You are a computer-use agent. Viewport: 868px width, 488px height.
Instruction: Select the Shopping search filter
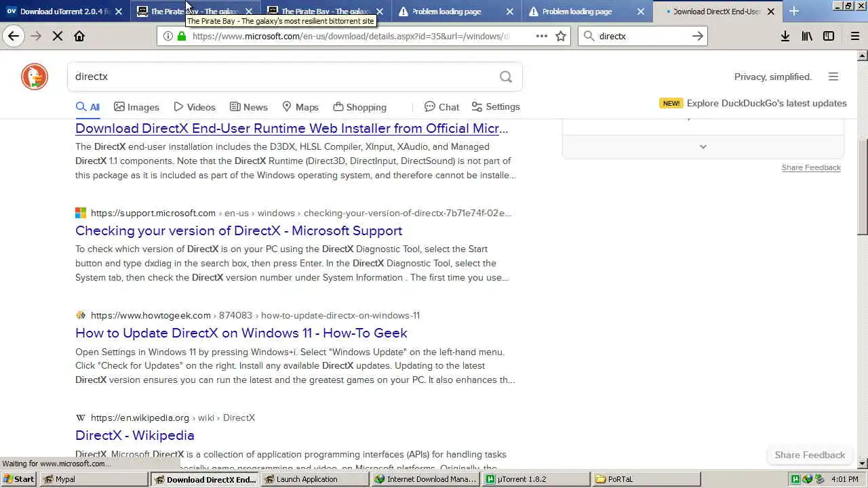tap(359, 107)
